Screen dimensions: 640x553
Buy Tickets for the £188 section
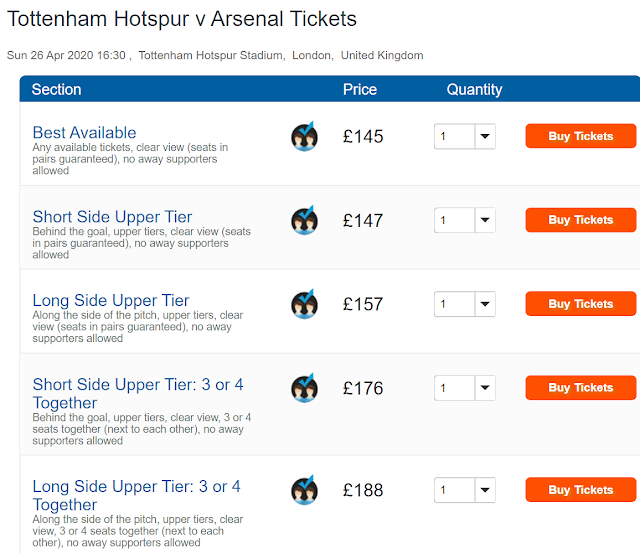[580, 490]
